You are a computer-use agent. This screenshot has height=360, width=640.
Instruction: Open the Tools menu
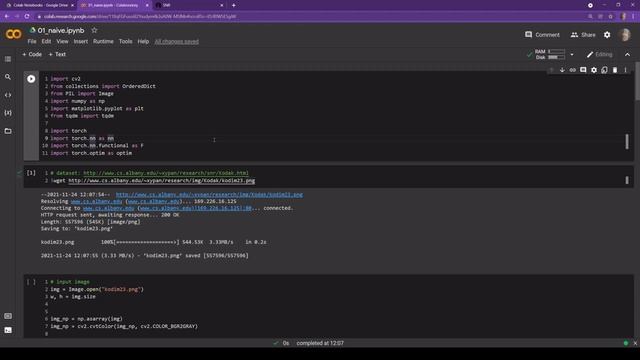coord(125,42)
